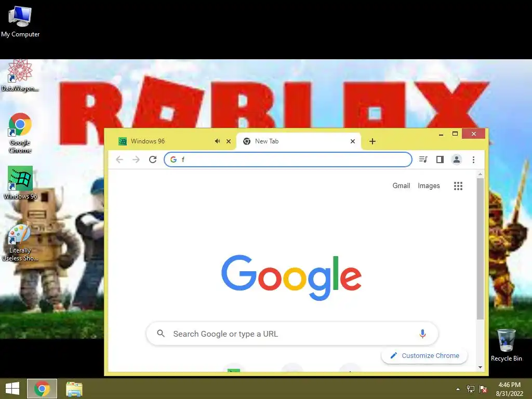Select the Google Chrome desktop shortcut
This screenshot has height=399, width=532.
(x=20, y=132)
